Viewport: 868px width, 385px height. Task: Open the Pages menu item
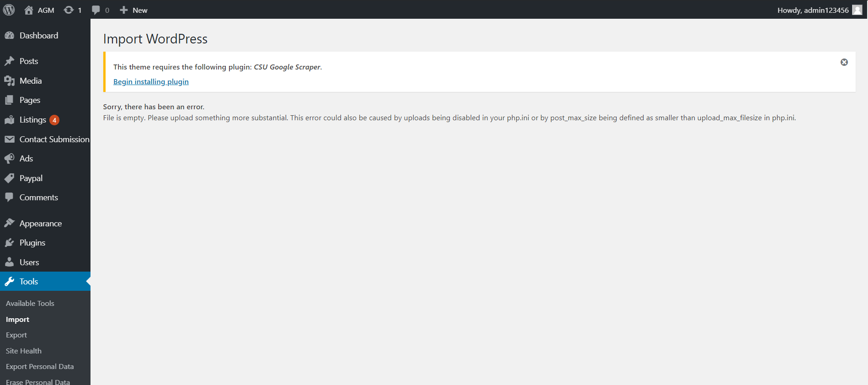click(x=45, y=100)
